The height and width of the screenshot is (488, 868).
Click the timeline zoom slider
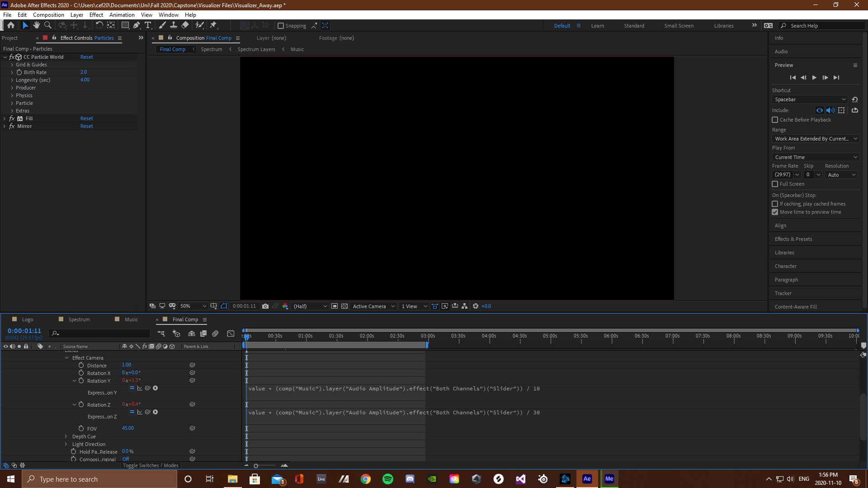point(256,466)
